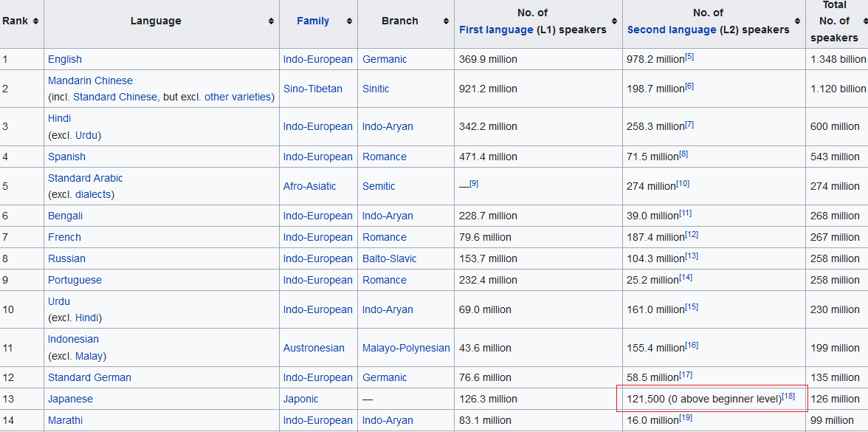Open the Bengali language link
Viewport: 868px width, 432px height.
(x=65, y=216)
